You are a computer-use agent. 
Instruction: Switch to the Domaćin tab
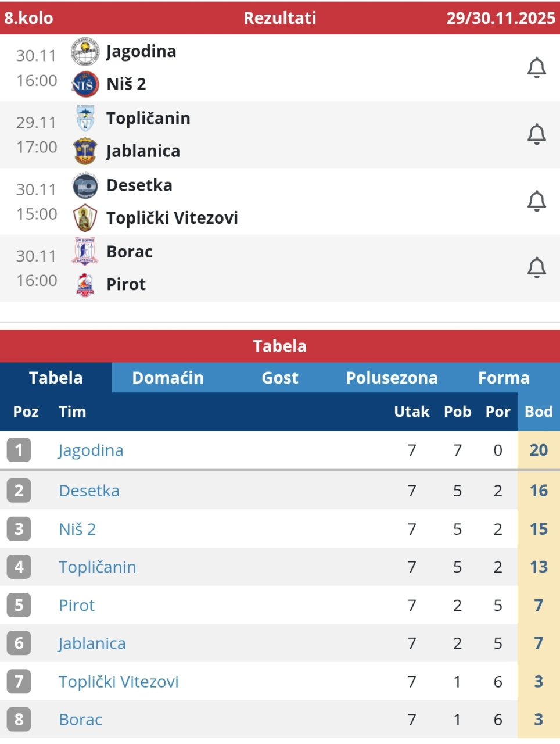pyautogui.click(x=168, y=378)
